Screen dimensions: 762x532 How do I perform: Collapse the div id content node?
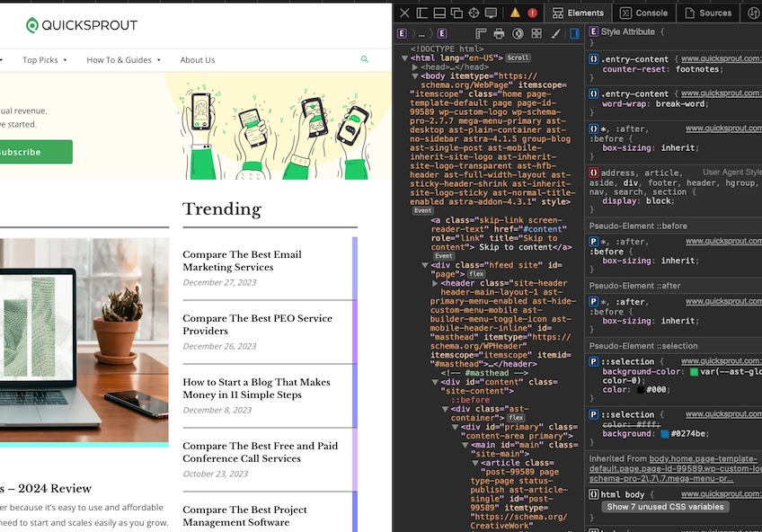pos(435,382)
